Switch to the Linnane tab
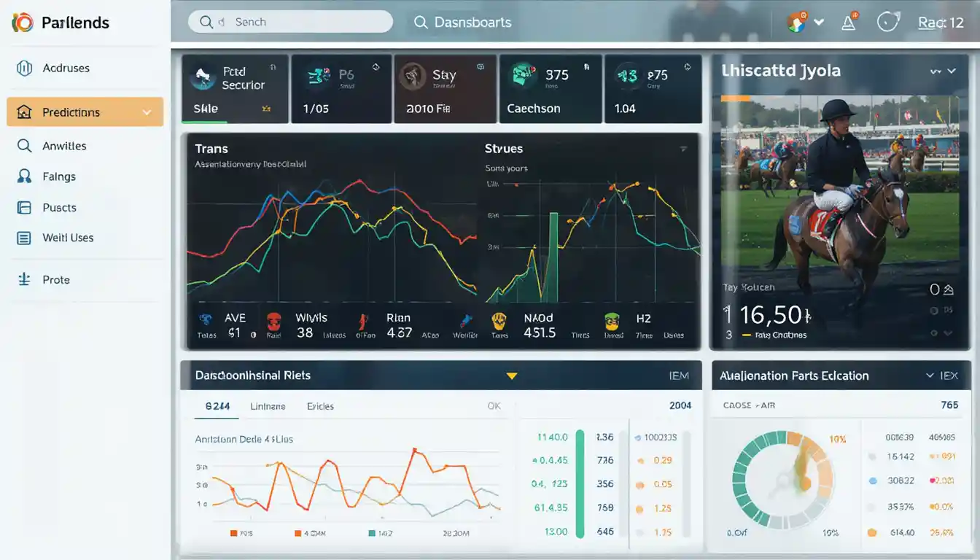The height and width of the screenshot is (560, 980). [268, 406]
